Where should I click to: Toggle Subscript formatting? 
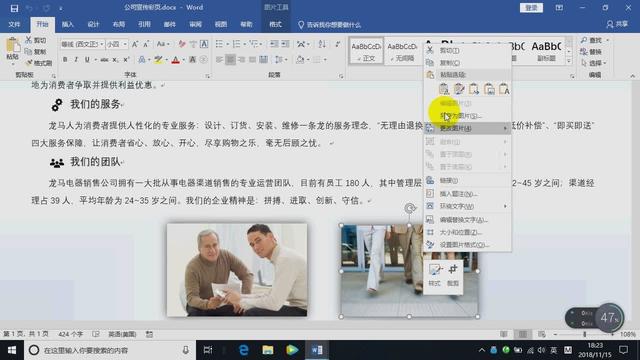116,60
